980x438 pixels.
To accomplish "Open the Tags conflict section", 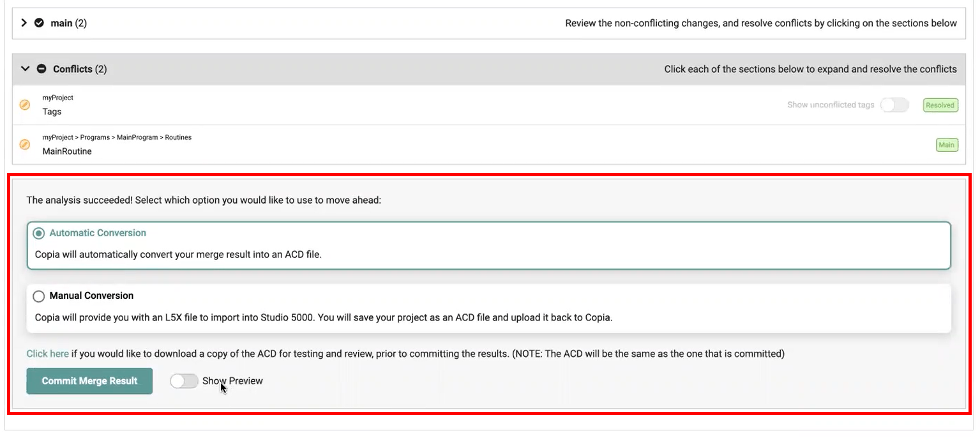I will [x=52, y=112].
